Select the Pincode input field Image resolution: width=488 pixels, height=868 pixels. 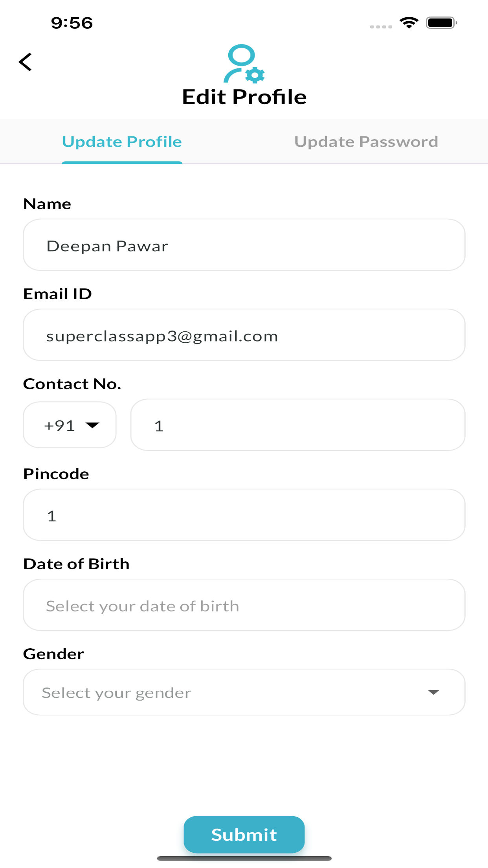coord(244,515)
